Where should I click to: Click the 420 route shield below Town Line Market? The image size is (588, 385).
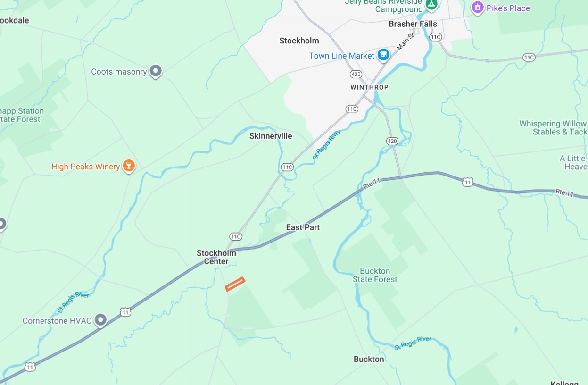point(356,75)
